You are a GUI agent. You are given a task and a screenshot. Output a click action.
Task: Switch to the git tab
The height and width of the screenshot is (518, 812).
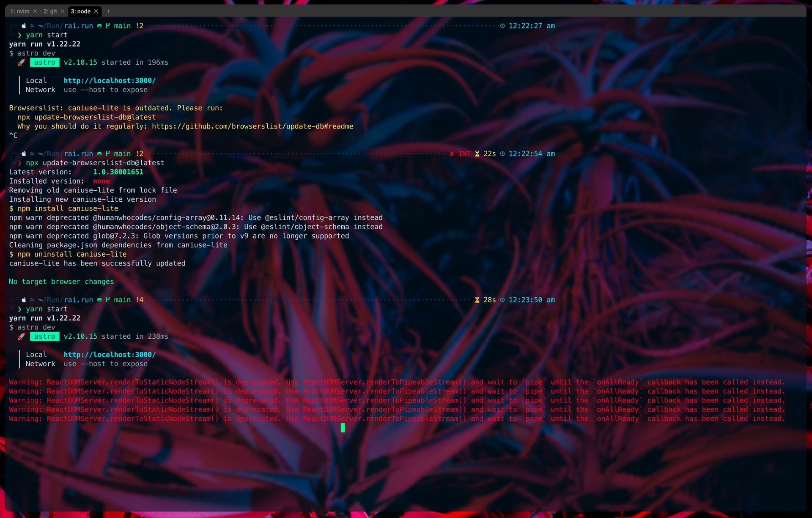50,11
